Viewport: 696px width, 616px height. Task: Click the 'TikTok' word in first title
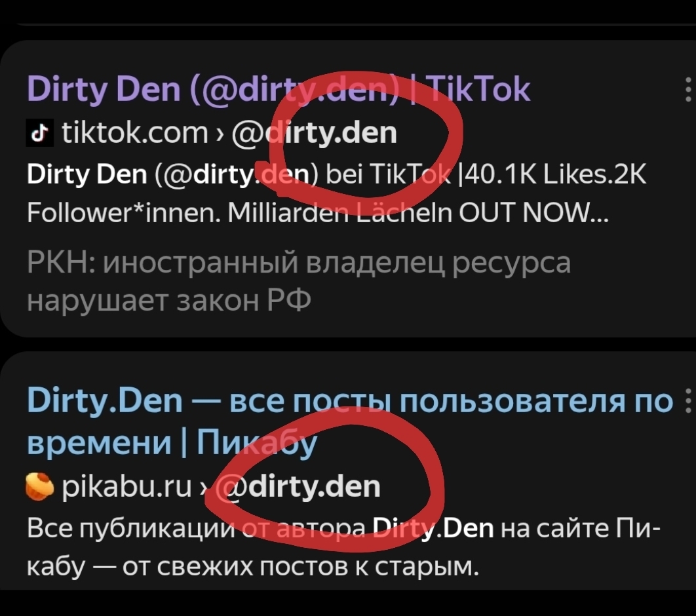(478, 89)
